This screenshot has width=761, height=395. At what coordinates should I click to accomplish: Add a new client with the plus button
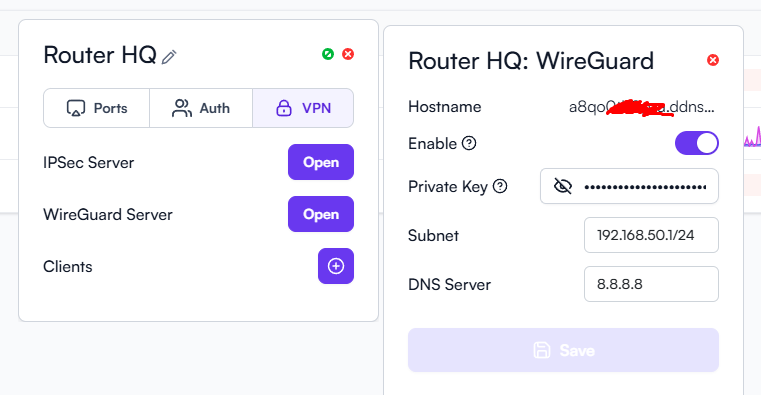coord(336,266)
